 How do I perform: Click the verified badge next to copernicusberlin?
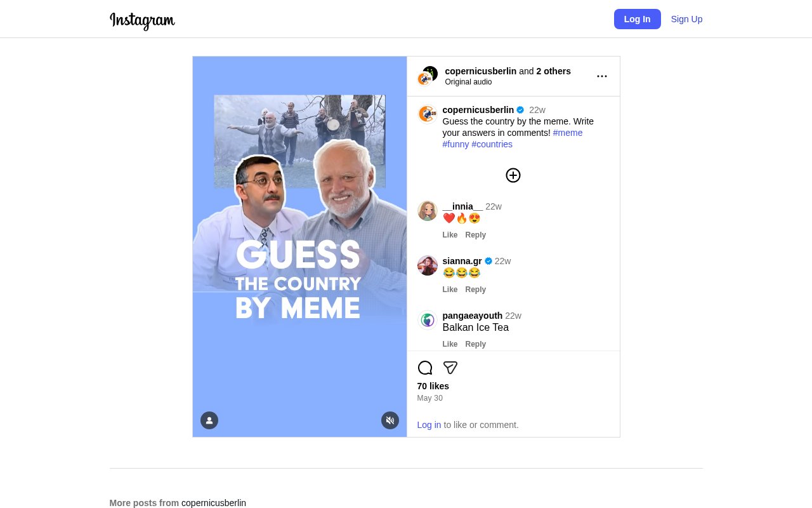[x=520, y=110]
